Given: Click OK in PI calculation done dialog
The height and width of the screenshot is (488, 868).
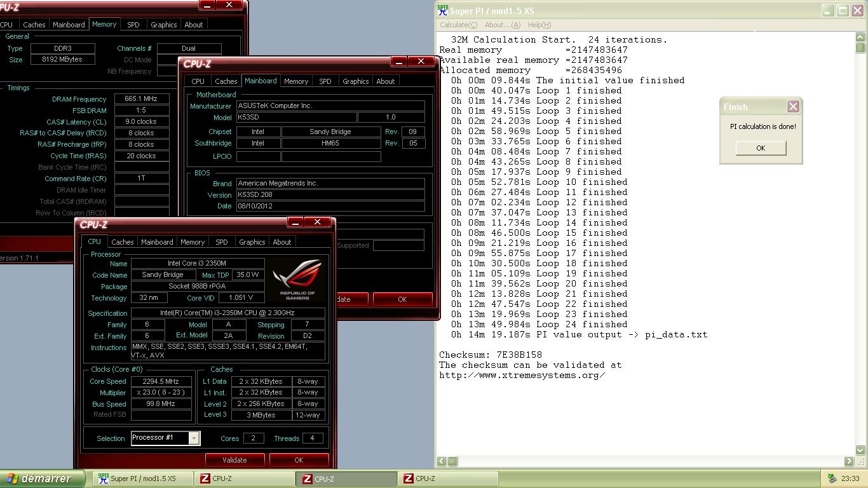Looking at the screenshot, I should pos(761,148).
